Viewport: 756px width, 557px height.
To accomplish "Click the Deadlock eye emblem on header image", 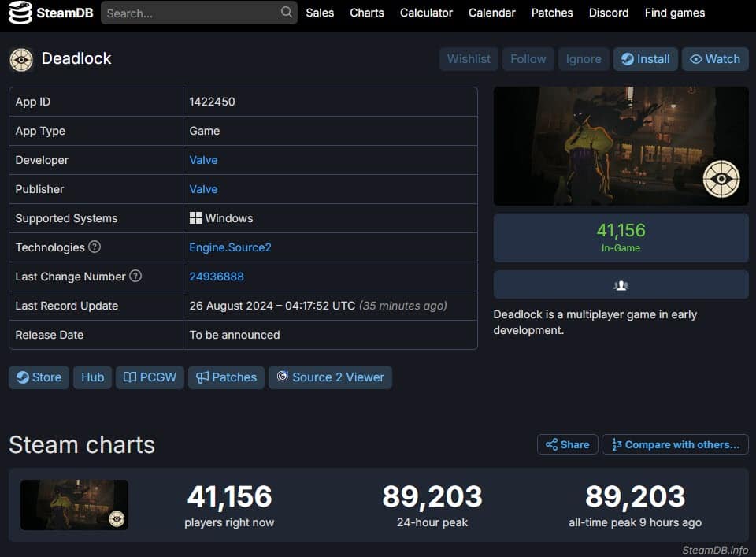I will 721,179.
